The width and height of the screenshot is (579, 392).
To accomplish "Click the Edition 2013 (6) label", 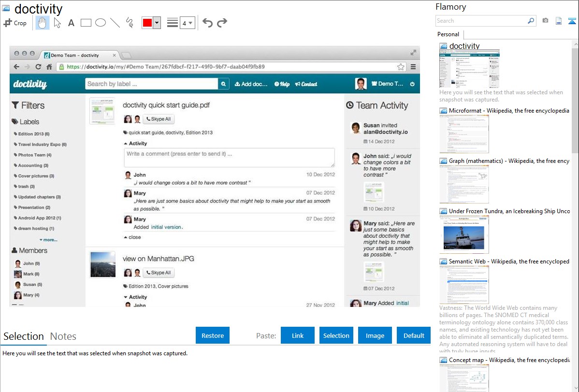I will 32,134.
